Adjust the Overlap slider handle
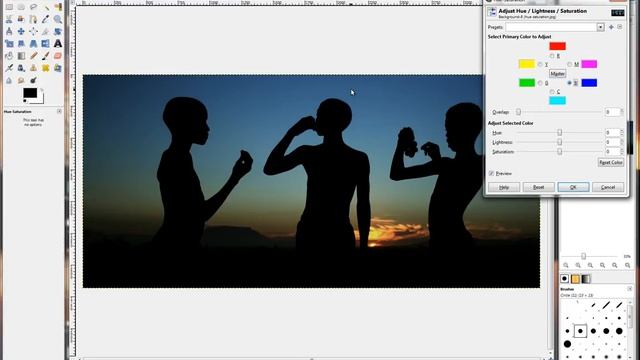Image resolution: width=640 pixels, height=360 pixels. pyautogui.click(x=518, y=112)
